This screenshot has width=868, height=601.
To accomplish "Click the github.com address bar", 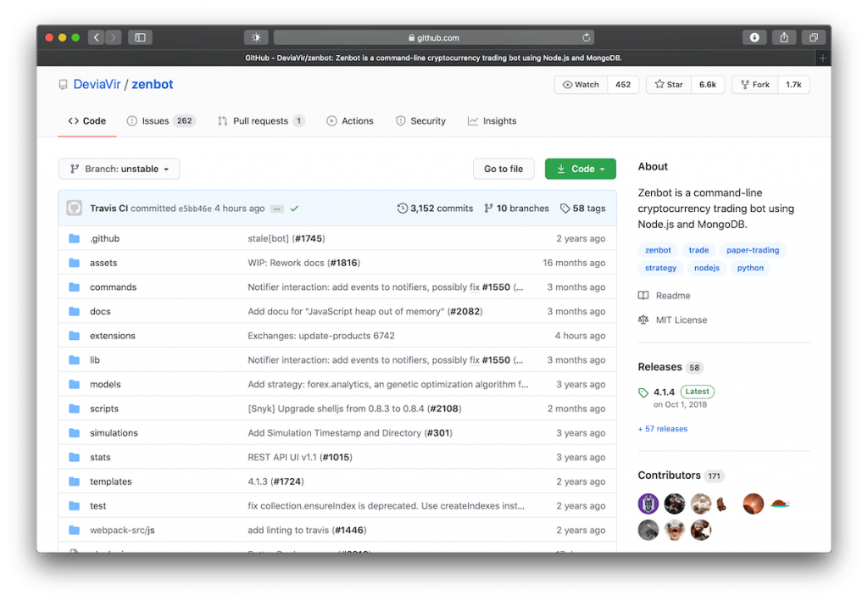I will [433, 37].
